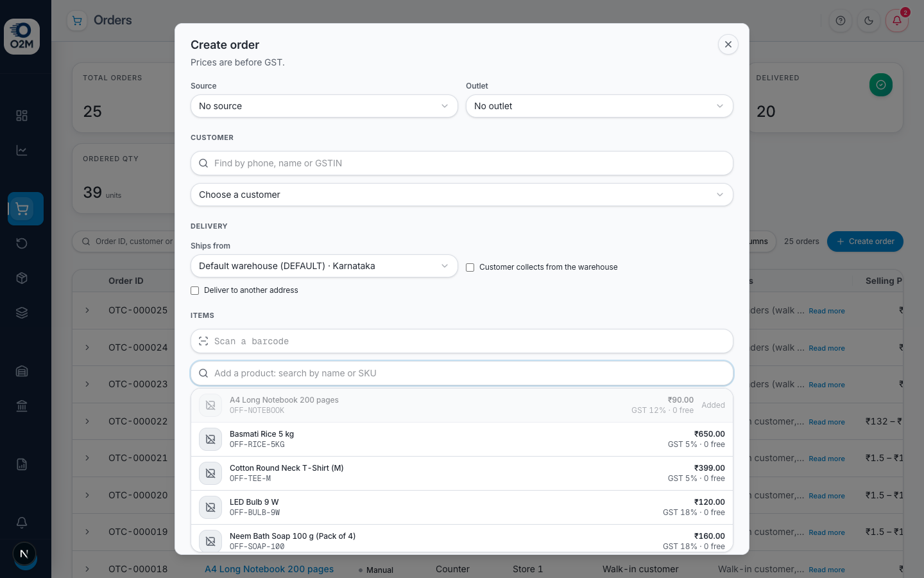This screenshot has height=578, width=924.
Task: Expand order row OTC-000025
Action: [87, 310]
